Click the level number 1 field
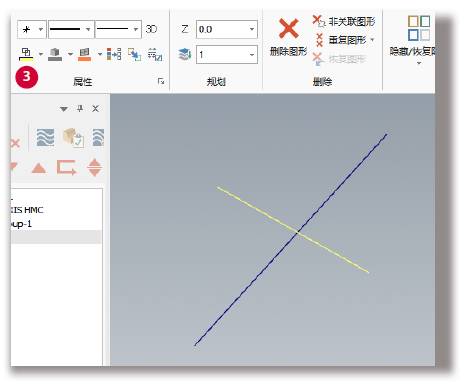Image resolution: width=471 pixels, height=384 pixels. (x=227, y=54)
